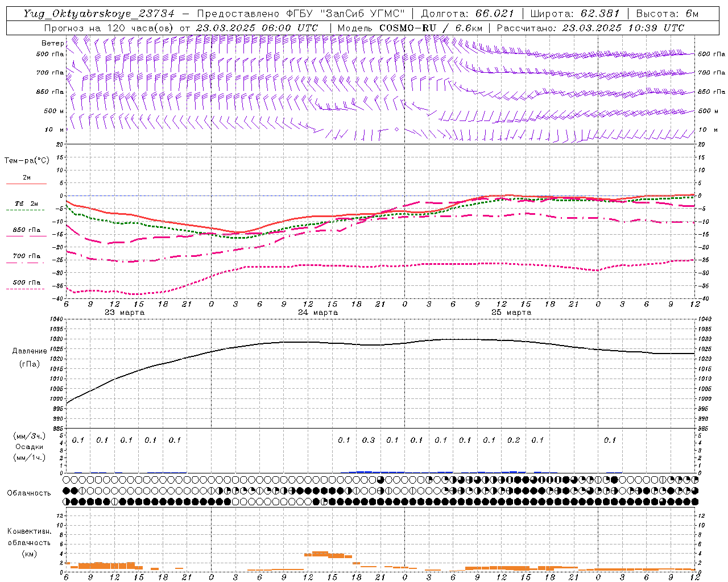Click the (км) unit label

[29, 554]
